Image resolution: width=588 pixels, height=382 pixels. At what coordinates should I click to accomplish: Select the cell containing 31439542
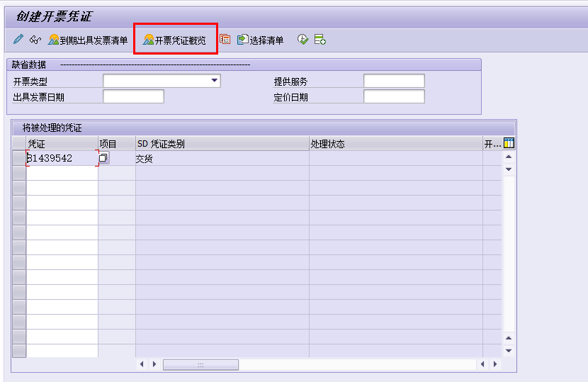tap(62, 158)
